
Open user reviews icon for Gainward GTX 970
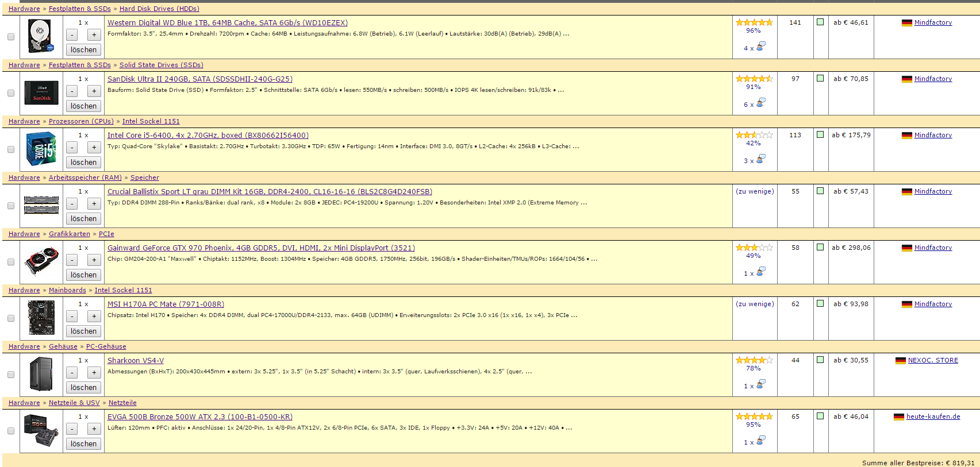tap(760, 272)
